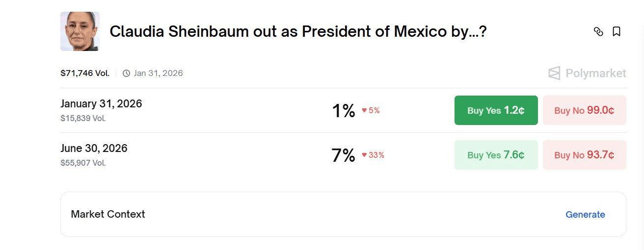
Task: Select Buy No 93.7¢ for June 30
Action: point(584,155)
